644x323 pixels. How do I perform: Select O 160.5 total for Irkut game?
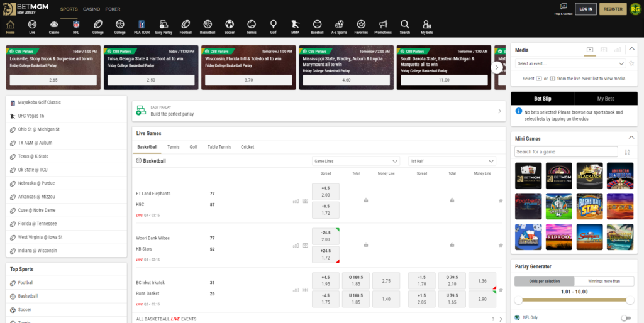(x=356, y=281)
